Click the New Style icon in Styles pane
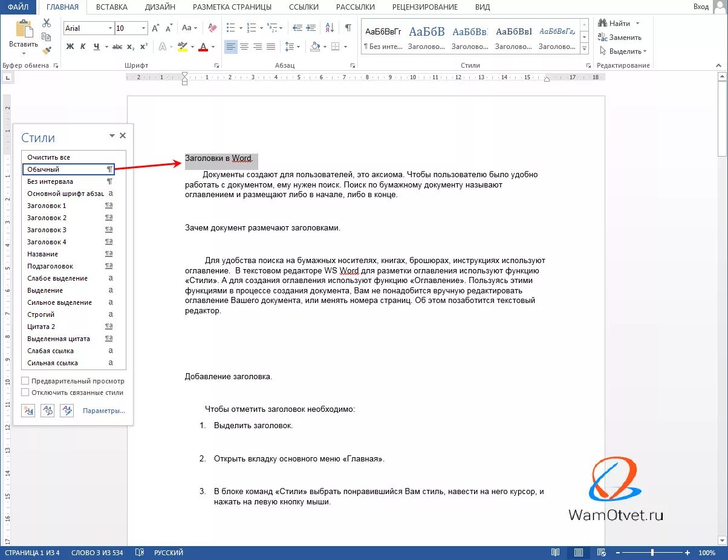This screenshot has height=560, width=728. click(28, 411)
